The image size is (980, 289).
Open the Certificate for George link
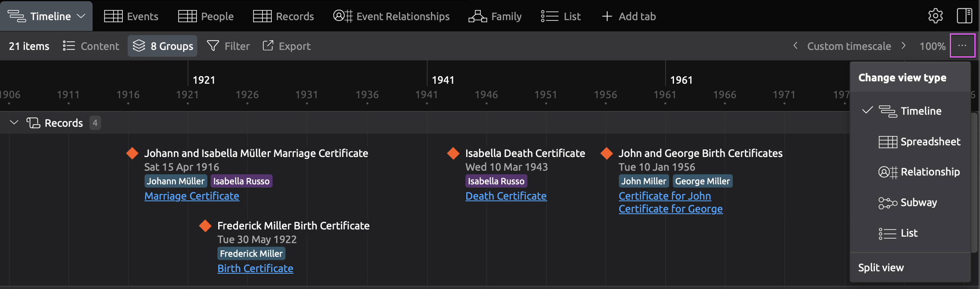tap(670, 209)
